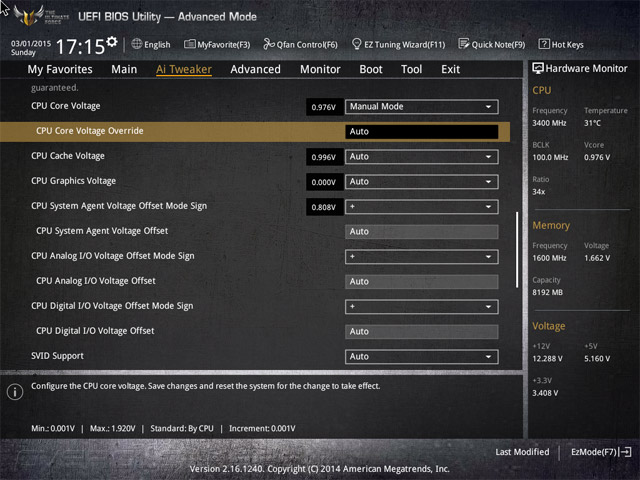This screenshot has height=480, width=640.
Task: Click the info circle icon in help area
Action: tap(15, 392)
